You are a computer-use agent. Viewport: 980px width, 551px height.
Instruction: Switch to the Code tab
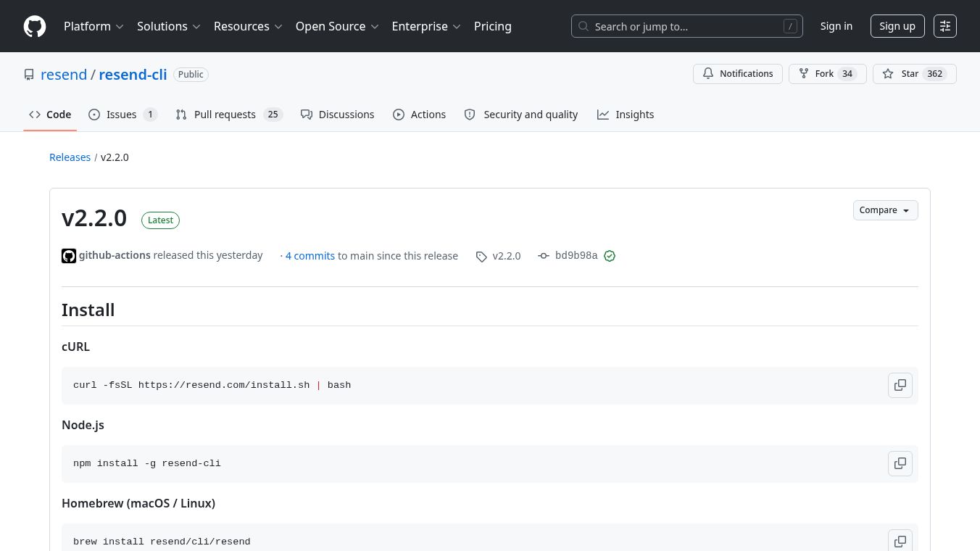pyautogui.click(x=50, y=115)
